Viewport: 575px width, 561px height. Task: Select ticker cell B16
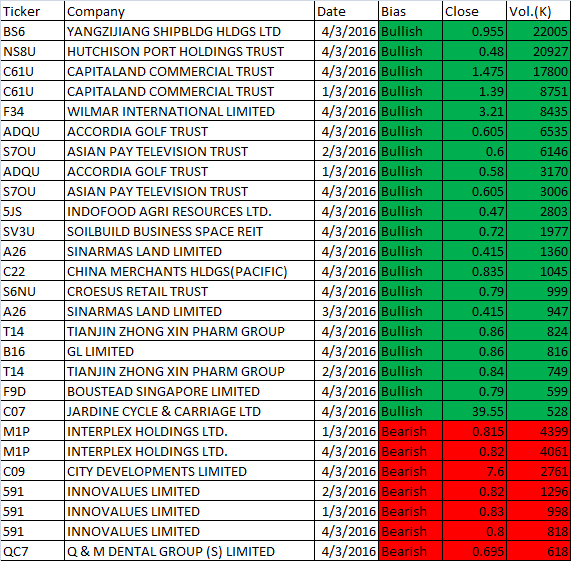32,351
